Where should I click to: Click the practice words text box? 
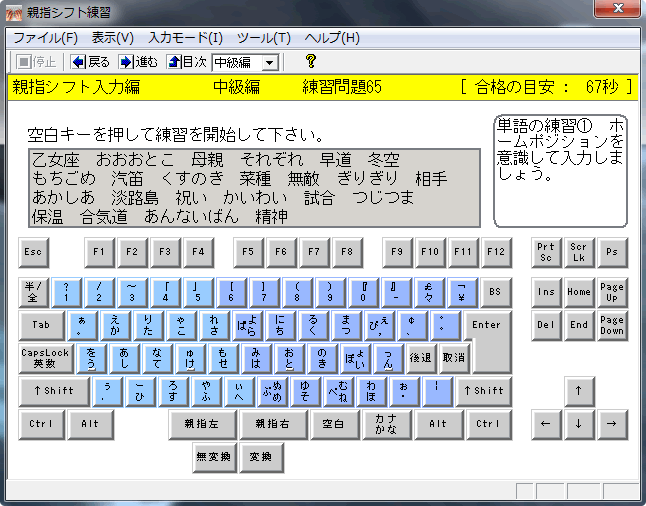pos(254,188)
